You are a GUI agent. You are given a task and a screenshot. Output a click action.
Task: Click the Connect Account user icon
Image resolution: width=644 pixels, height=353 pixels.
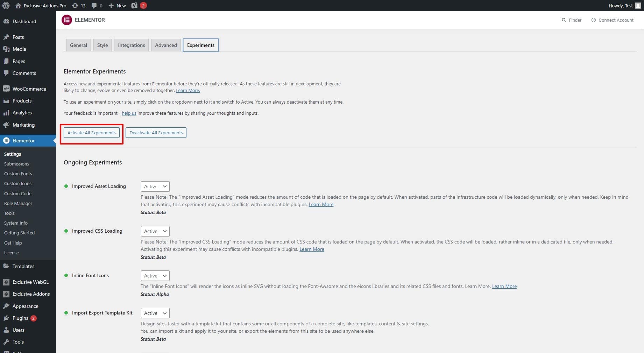(593, 20)
